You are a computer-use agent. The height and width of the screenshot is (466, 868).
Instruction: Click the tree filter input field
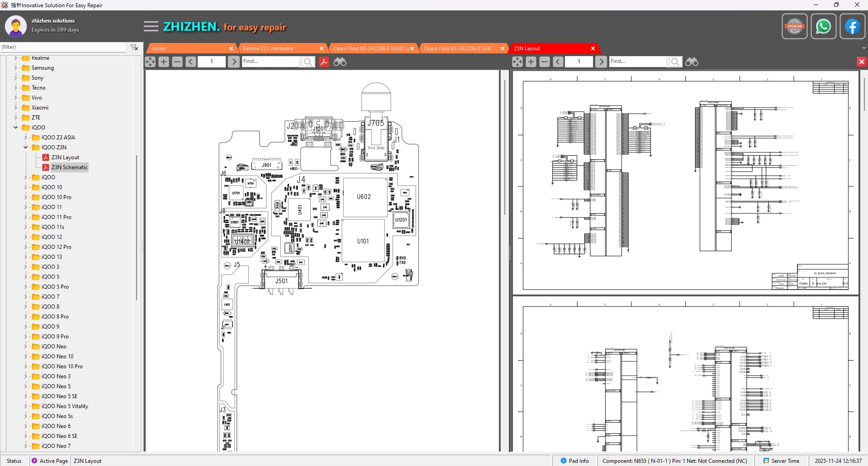click(x=63, y=47)
